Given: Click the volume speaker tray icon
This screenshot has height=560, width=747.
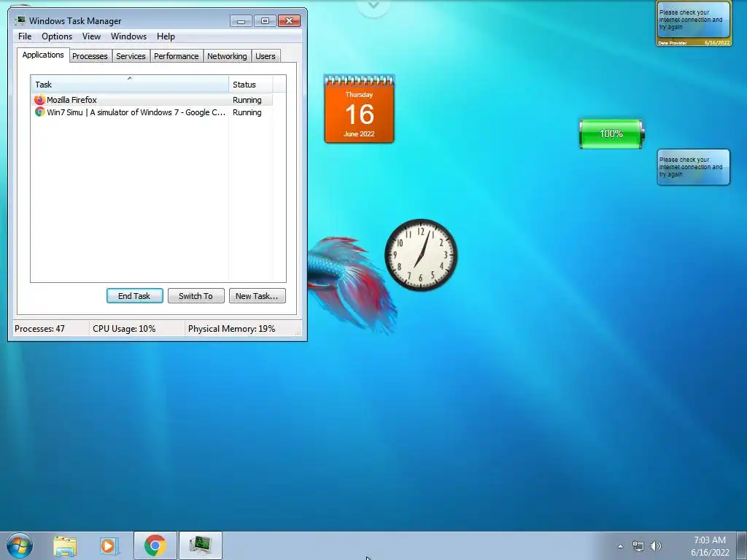Looking at the screenshot, I should point(656,546).
